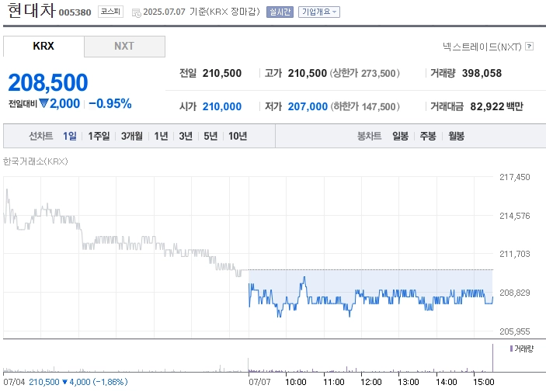The image size is (546, 392).
Task: Click the 205,955 price axis label
Action: click(x=515, y=331)
